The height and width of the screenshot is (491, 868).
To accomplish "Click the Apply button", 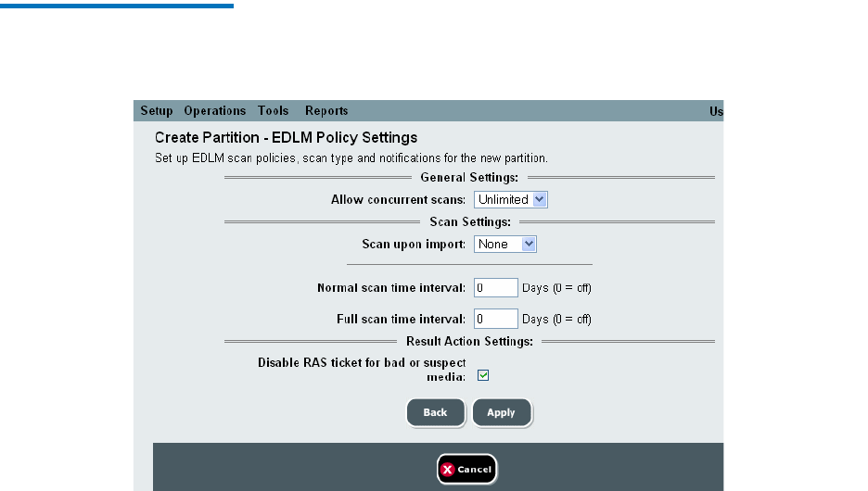I will click(x=501, y=412).
